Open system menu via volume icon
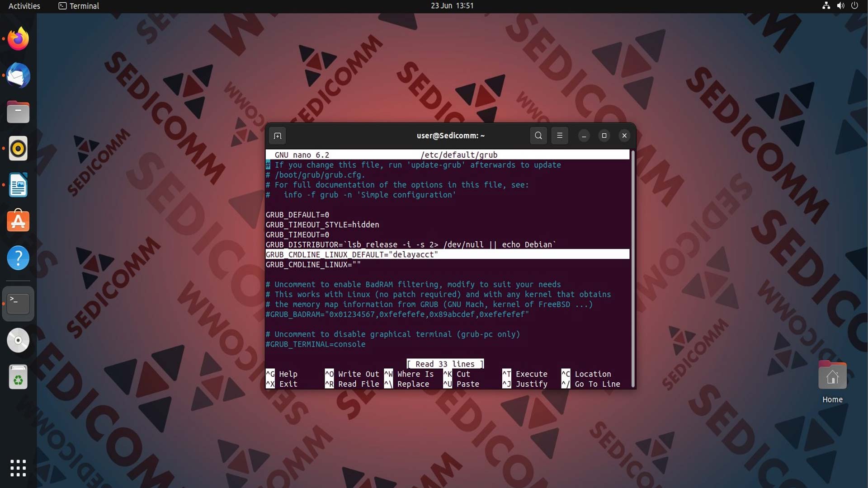 coord(840,6)
